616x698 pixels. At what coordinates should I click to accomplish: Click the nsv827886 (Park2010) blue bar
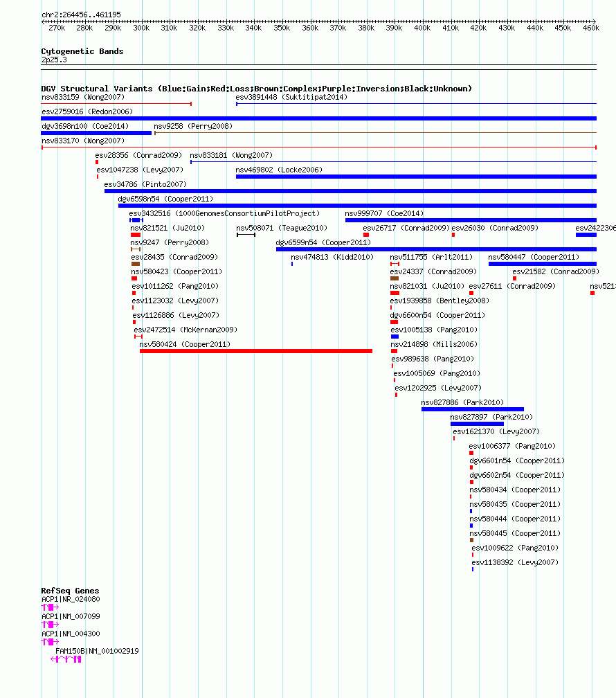(473, 409)
